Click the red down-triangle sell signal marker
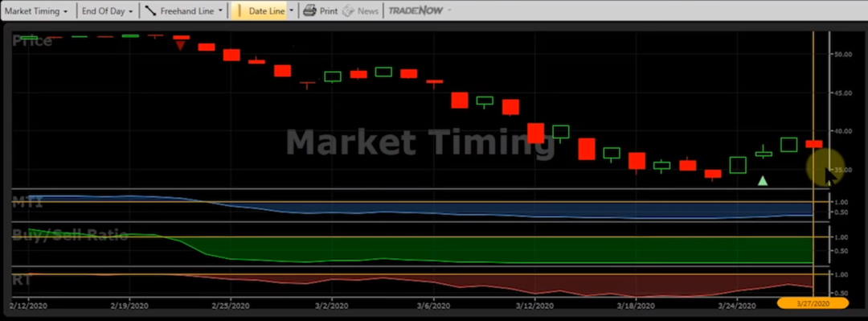The width and height of the screenshot is (868, 321). click(x=180, y=46)
